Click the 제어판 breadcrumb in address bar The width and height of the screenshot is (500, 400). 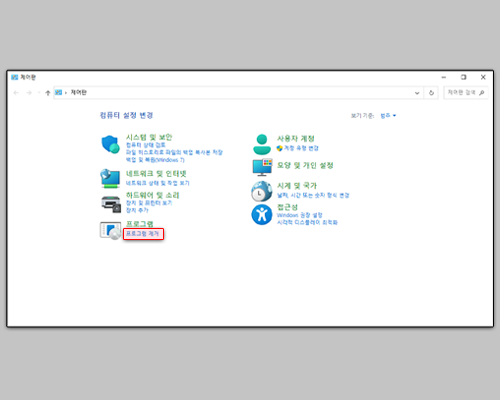click(x=78, y=93)
